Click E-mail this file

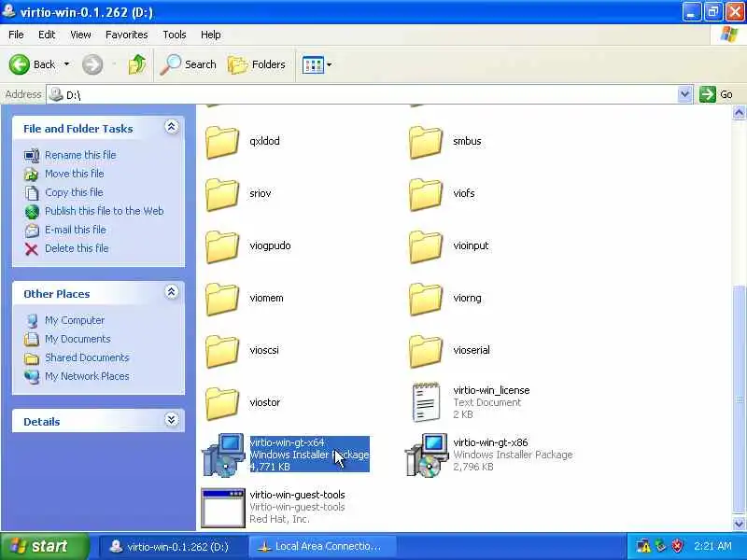point(76,230)
